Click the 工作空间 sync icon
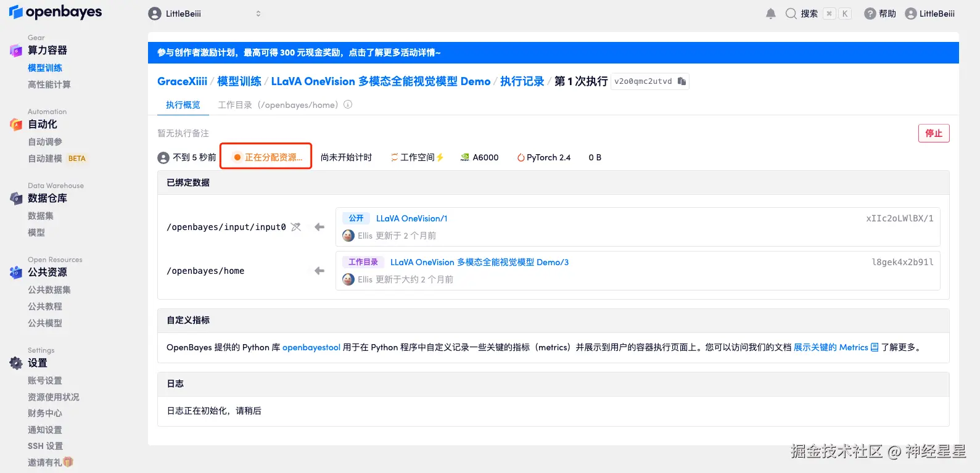This screenshot has width=980, height=473. [395, 158]
